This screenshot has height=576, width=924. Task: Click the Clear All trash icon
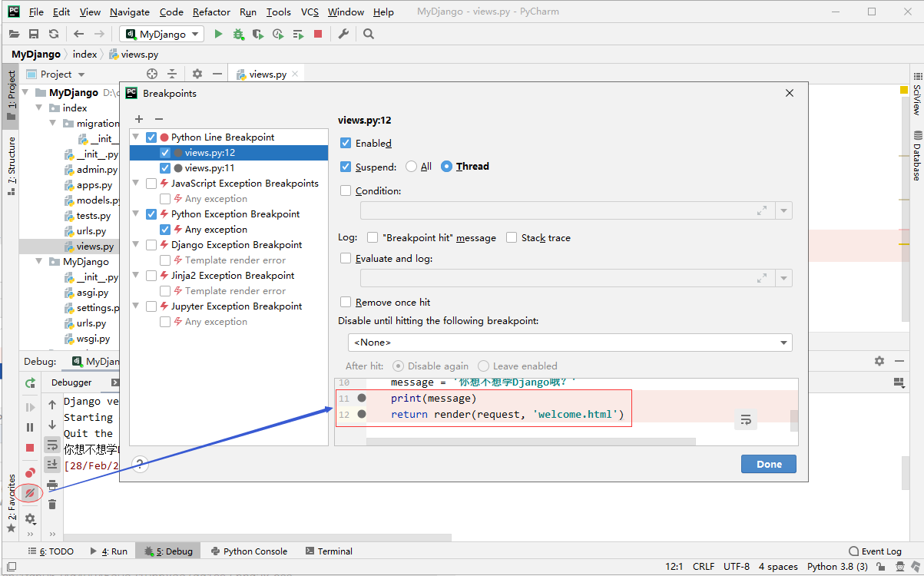(52, 505)
